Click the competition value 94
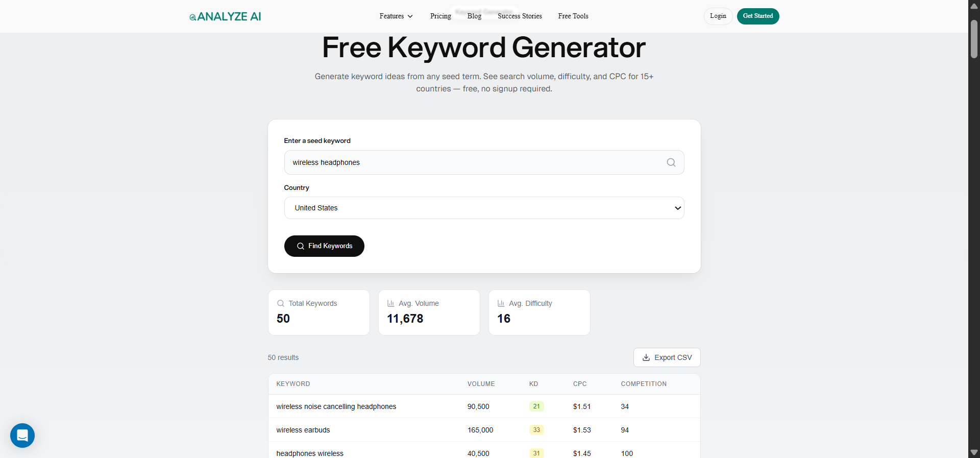Screen dimensions: 980x458 click(x=625, y=430)
